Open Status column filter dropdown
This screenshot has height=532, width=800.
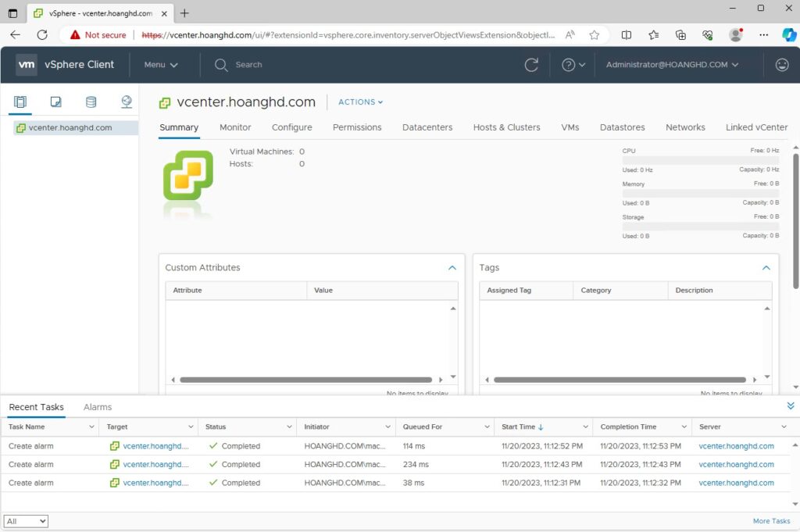(x=289, y=427)
